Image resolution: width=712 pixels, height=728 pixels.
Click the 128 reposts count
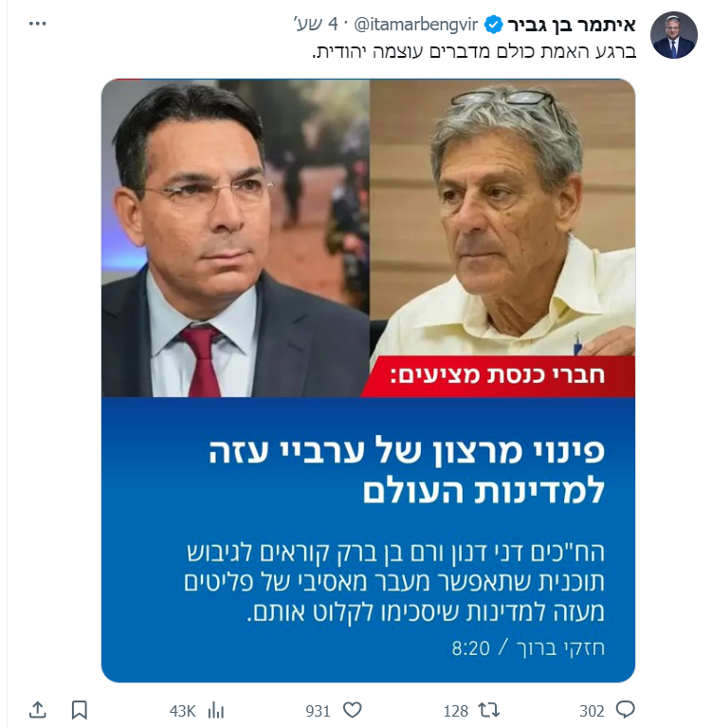point(456,711)
